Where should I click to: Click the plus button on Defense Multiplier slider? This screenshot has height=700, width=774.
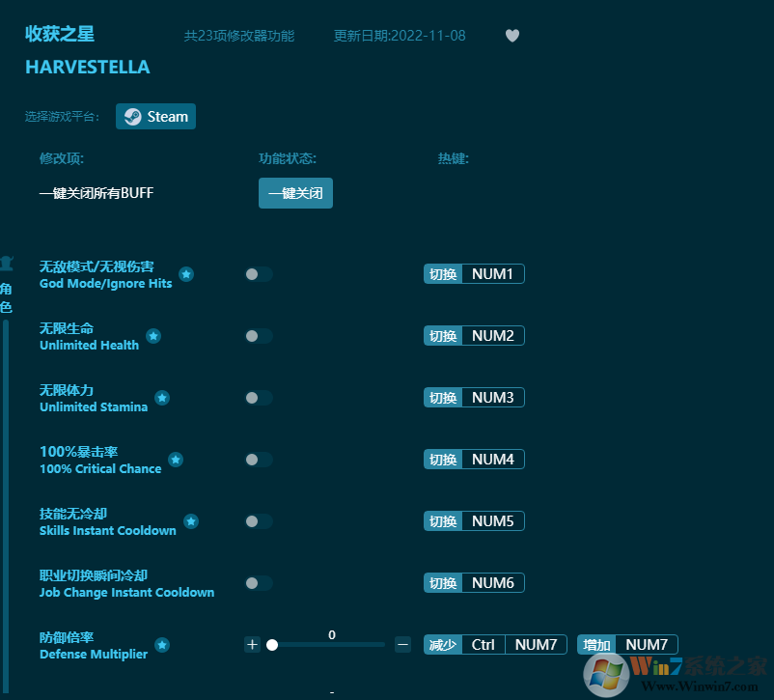click(252, 645)
